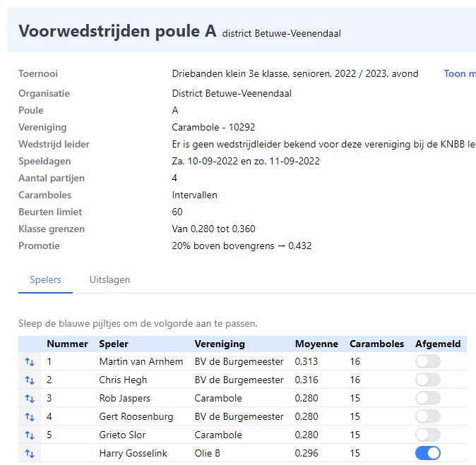The height and width of the screenshot is (465, 476).
Task: Click moyenne value 0,313
Action: click(307, 361)
